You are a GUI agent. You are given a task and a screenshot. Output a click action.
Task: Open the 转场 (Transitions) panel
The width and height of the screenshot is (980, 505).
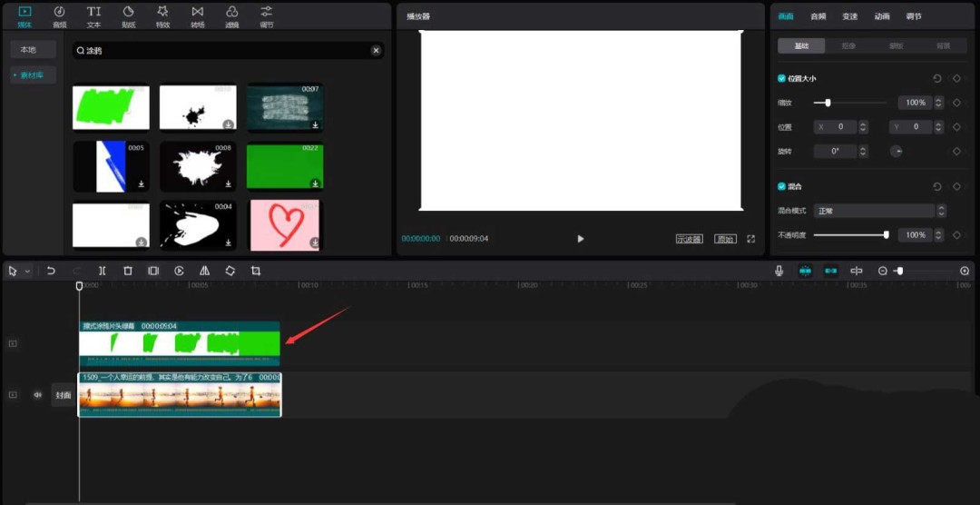pyautogui.click(x=197, y=15)
